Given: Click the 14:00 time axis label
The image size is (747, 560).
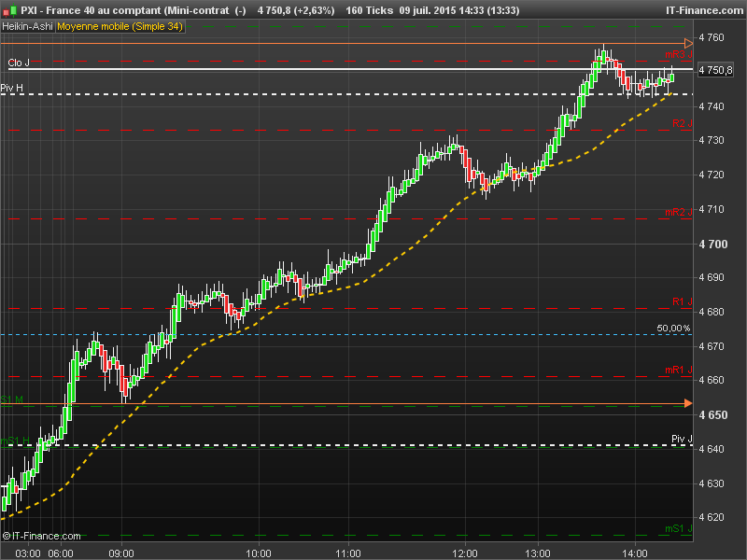Looking at the screenshot, I should click(635, 553).
